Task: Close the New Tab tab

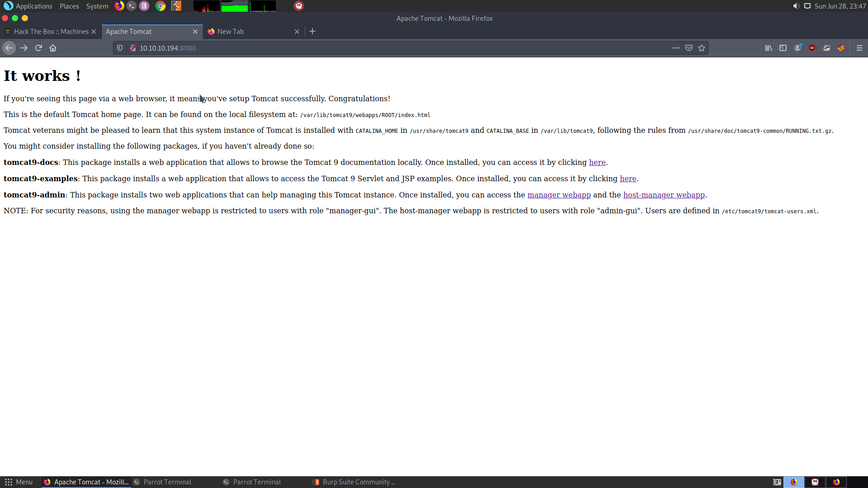Action: pyautogui.click(x=297, y=32)
